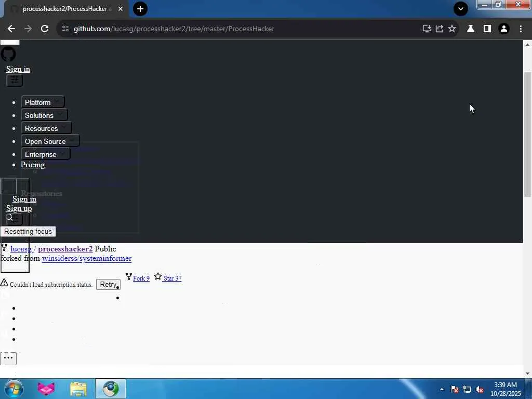The image size is (532, 399).
Task: Click the Resetting focus button
Action: [x=28, y=231]
